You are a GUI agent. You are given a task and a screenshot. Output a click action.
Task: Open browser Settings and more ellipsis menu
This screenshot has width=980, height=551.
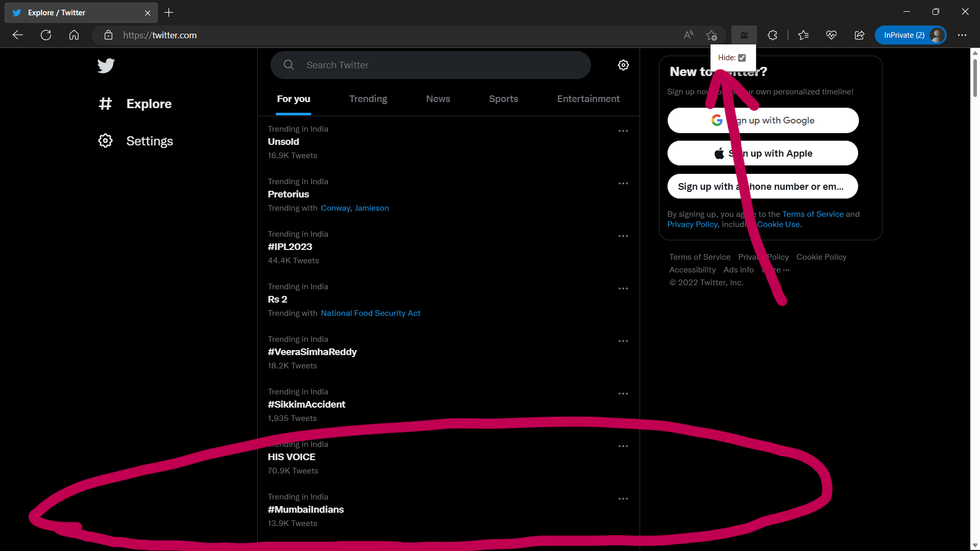pos(962,35)
